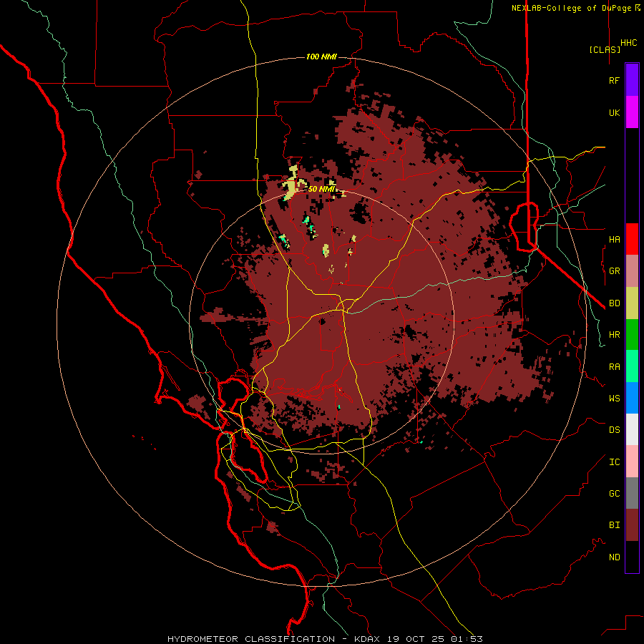
Task: Select the GR pink legend swatch
Action: click(632, 271)
